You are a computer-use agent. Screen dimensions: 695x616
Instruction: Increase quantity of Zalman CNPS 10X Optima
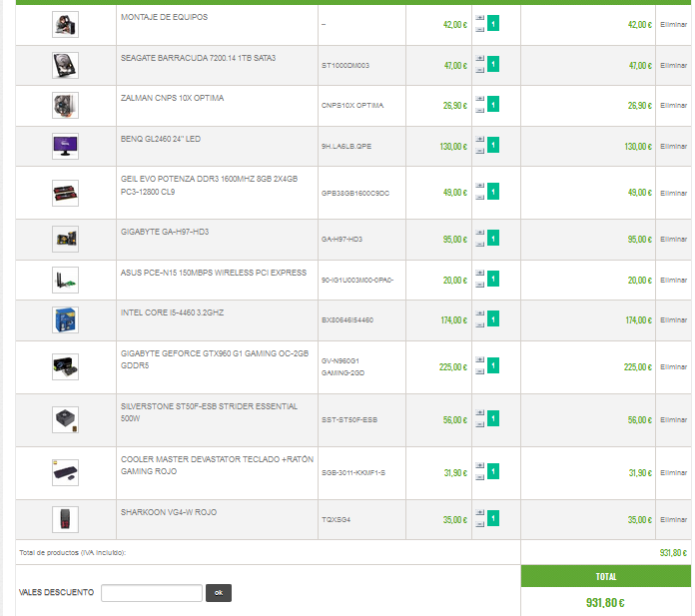coord(479,99)
